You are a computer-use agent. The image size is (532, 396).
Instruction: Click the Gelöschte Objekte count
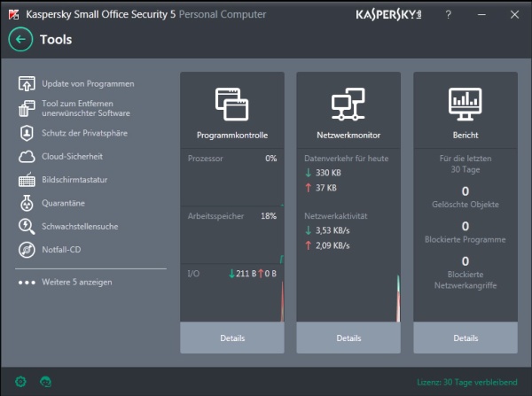pos(465,191)
